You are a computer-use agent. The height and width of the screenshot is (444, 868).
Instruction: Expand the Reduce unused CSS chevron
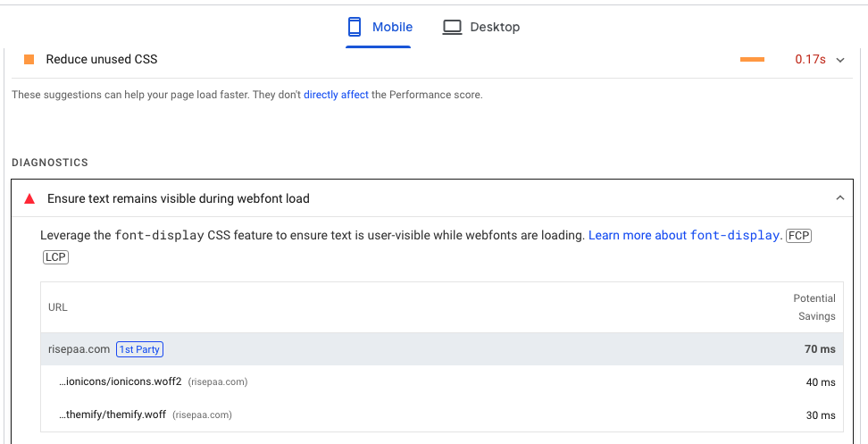pos(839,60)
